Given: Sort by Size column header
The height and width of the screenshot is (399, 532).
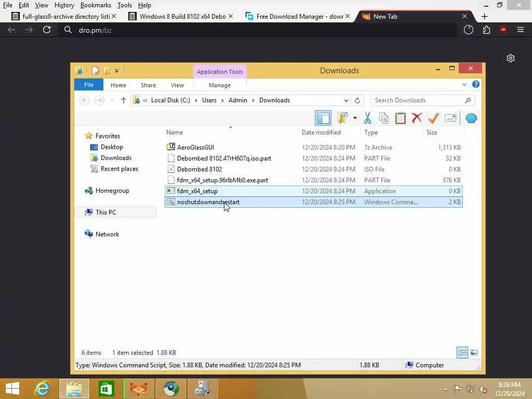Looking at the screenshot, I should (x=432, y=132).
